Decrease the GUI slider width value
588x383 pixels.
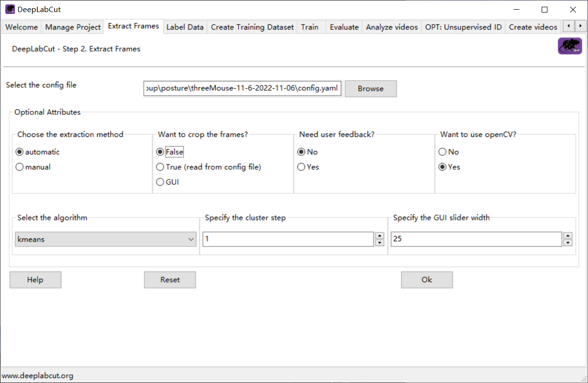568,243
